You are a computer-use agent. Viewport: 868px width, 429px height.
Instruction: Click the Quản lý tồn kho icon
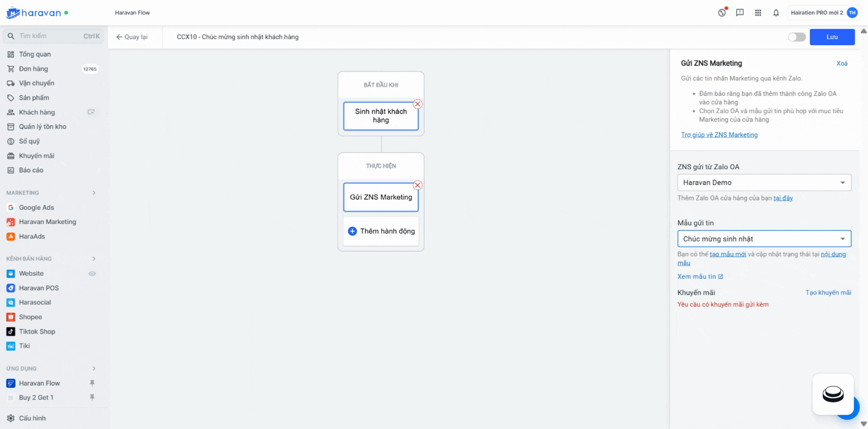(11, 127)
